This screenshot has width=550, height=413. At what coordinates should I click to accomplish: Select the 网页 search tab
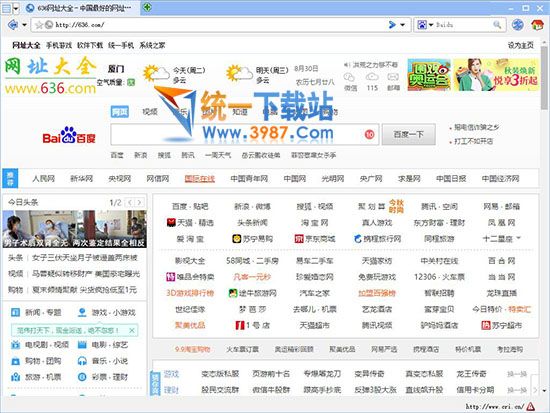tap(120, 112)
